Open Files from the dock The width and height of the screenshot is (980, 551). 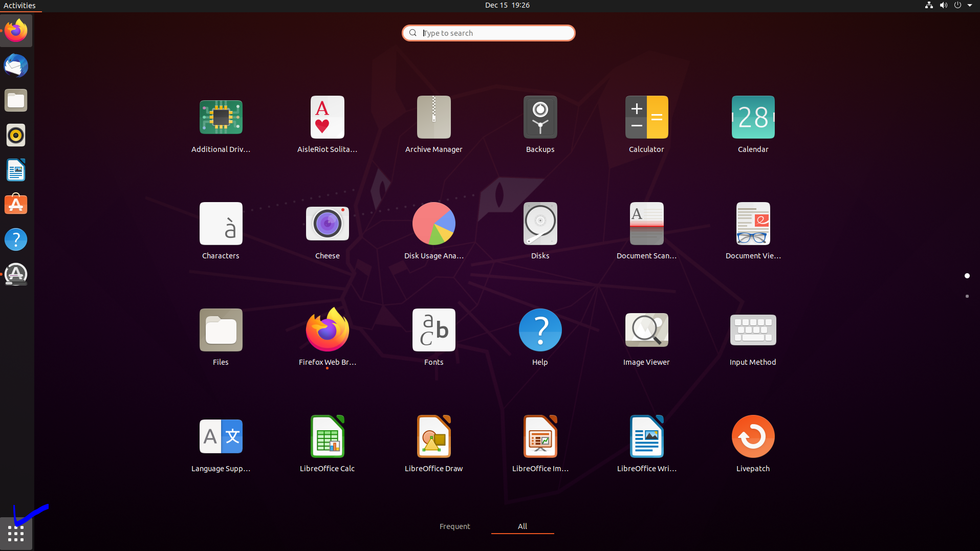16,101
